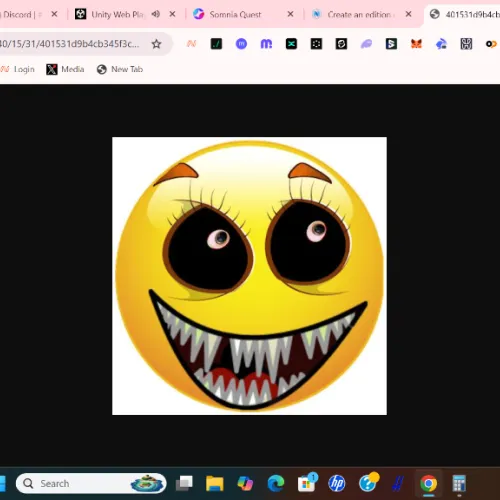
Task: Close the Somnia Quest tab
Action: (x=290, y=14)
